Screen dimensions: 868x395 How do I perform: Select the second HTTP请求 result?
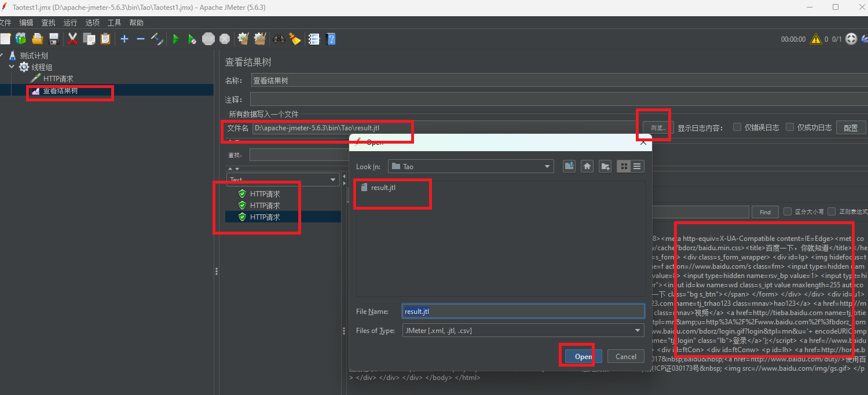(265, 206)
